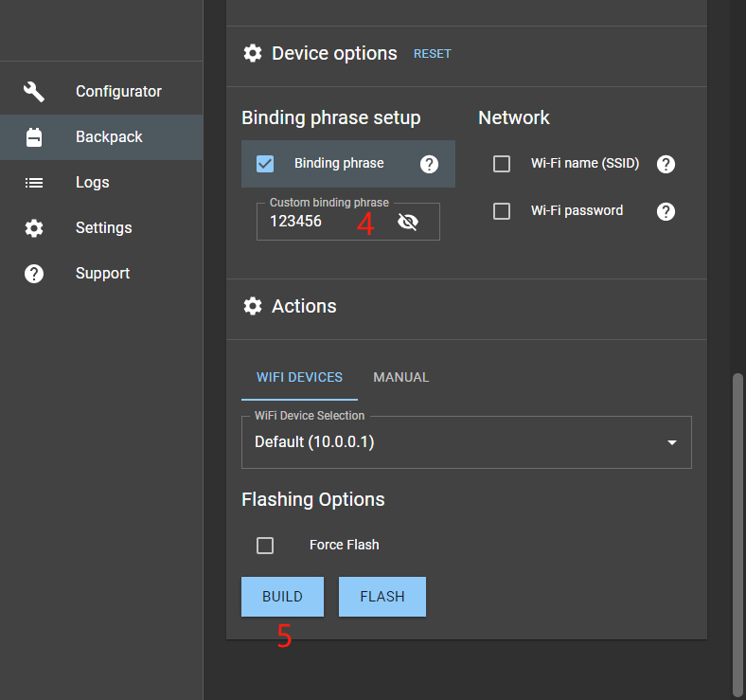Open help for Wi-Fi name (SSID)
This screenshot has width=746, height=700.
coord(666,164)
